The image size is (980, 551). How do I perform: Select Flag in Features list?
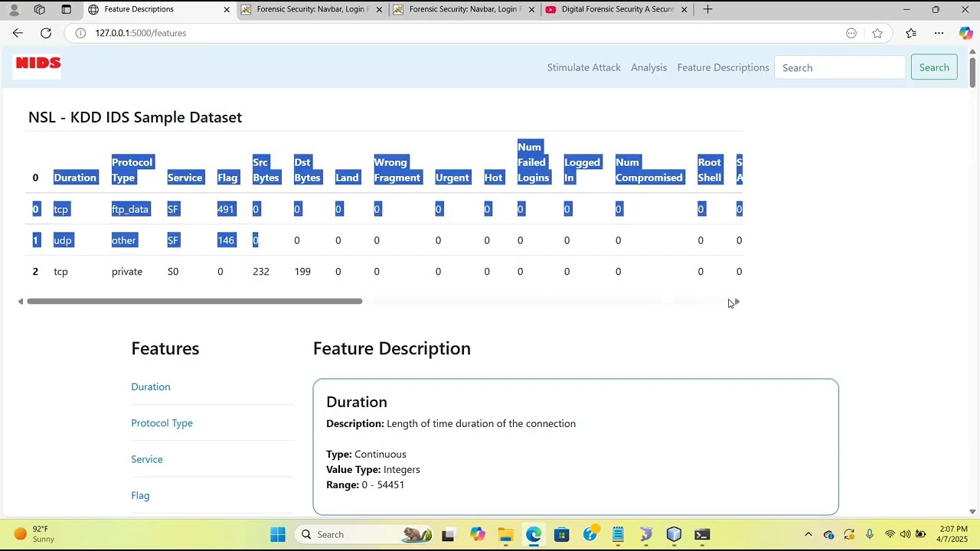point(140,495)
